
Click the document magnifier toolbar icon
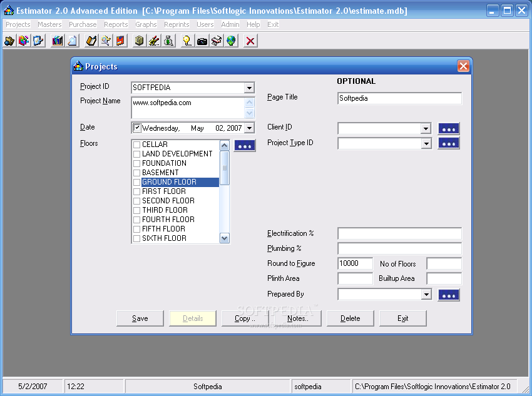pyautogui.click(x=72, y=41)
